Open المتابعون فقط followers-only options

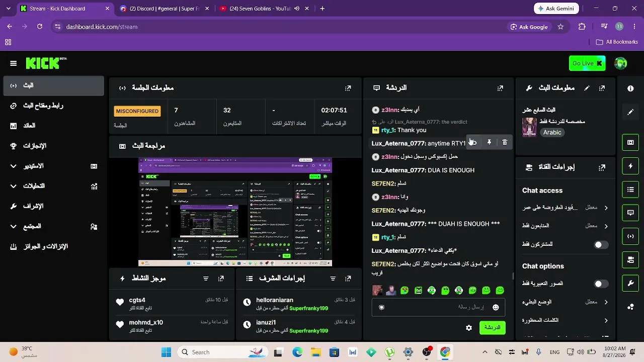(x=566, y=226)
